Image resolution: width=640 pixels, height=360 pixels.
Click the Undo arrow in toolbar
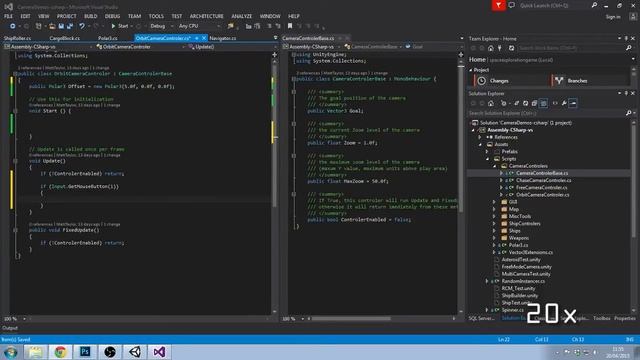[82, 26]
